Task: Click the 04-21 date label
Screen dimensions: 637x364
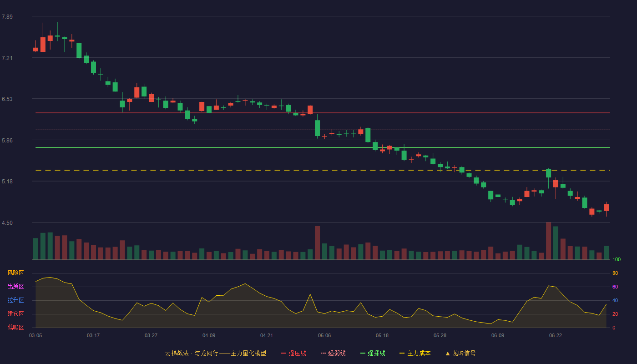Action: [267, 335]
